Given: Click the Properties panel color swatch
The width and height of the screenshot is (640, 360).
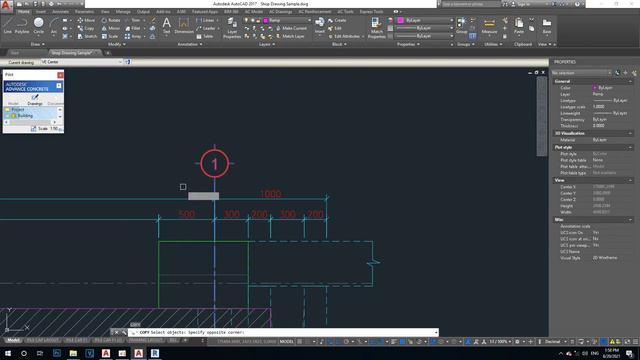Looking at the screenshot, I should 400,20.
